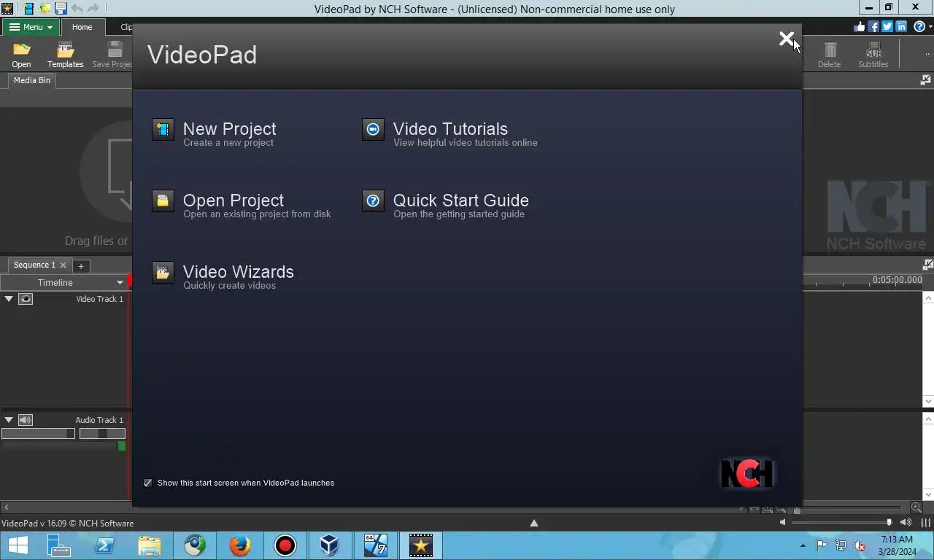Show hidden system tray icons
The image size is (934, 560).
click(803, 545)
